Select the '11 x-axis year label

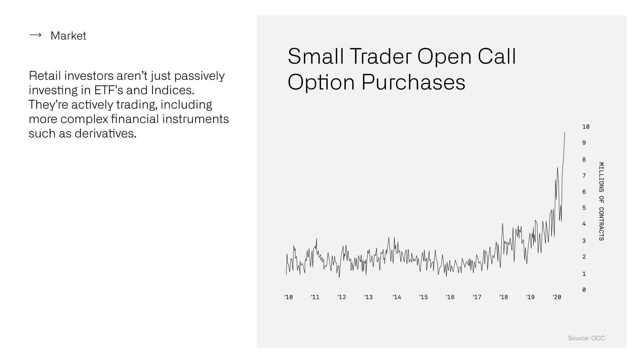tap(315, 297)
